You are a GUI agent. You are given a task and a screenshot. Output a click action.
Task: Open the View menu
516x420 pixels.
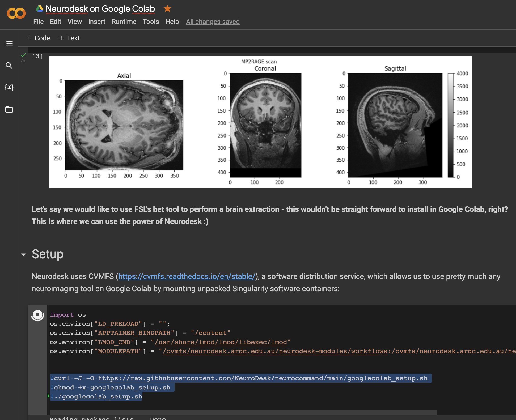click(75, 22)
